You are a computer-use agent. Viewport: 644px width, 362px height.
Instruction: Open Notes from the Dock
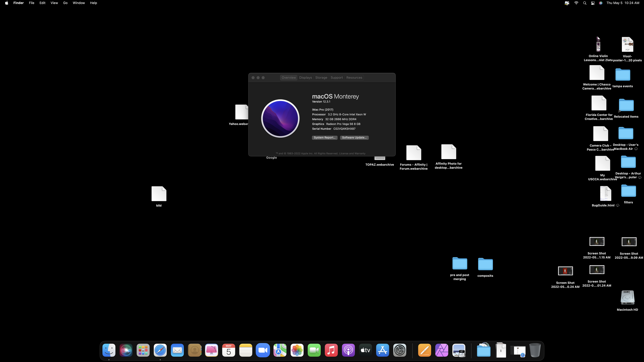tap(246, 350)
